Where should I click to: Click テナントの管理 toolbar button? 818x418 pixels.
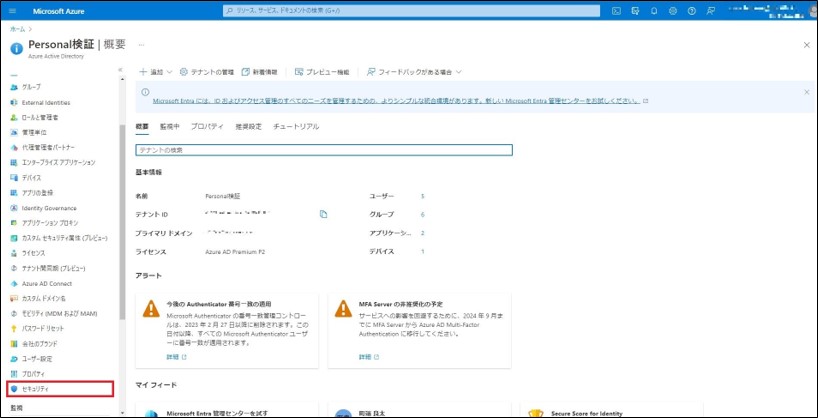click(207, 72)
